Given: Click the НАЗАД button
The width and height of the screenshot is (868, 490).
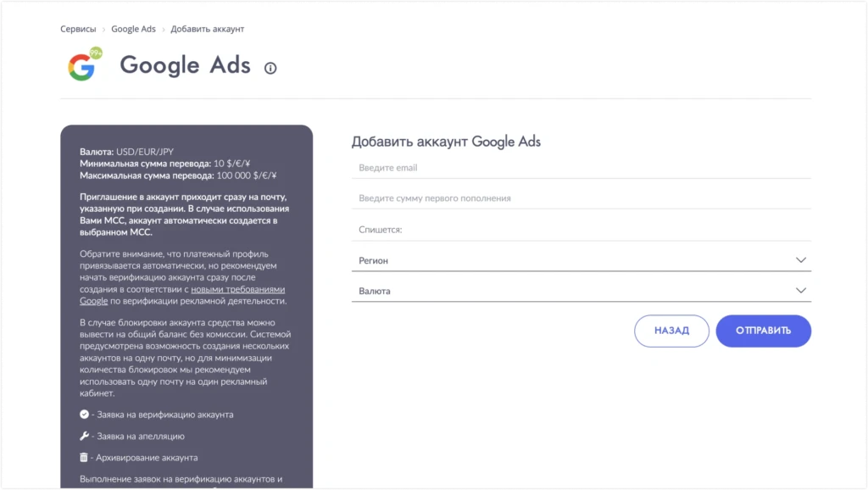Looking at the screenshot, I should pos(671,331).
